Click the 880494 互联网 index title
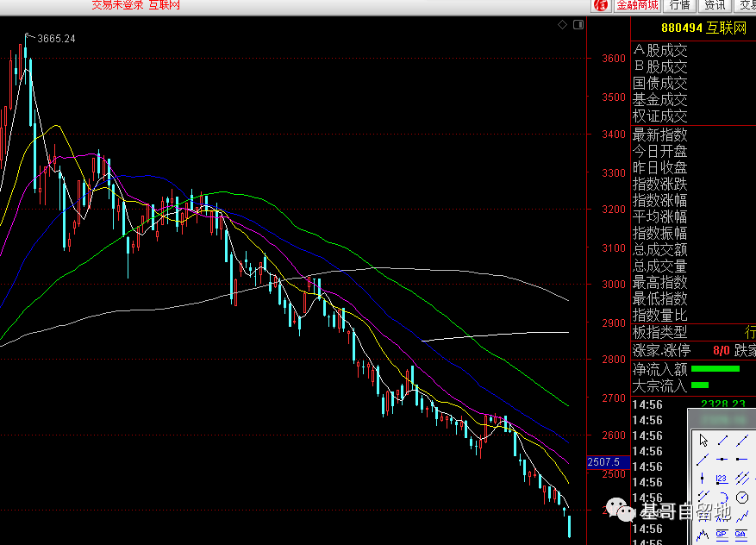The image size is (756, 545). coord(704,28)
